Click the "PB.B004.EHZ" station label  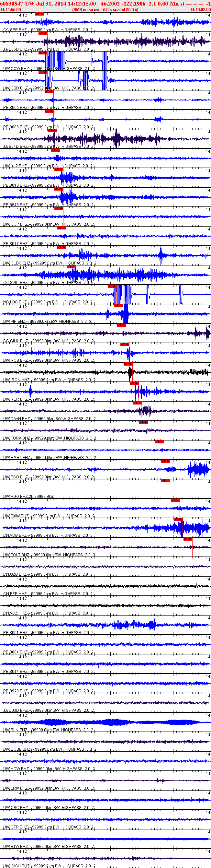point(16,652)
